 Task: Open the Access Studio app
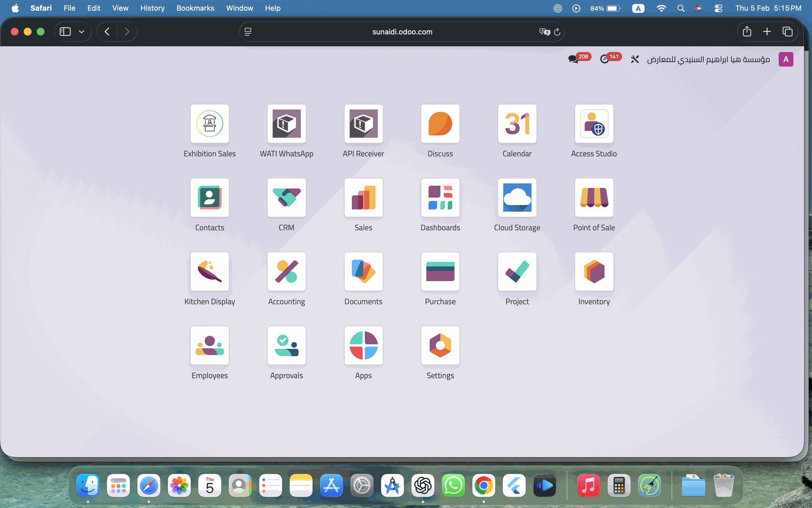click(x=594, y=124)
